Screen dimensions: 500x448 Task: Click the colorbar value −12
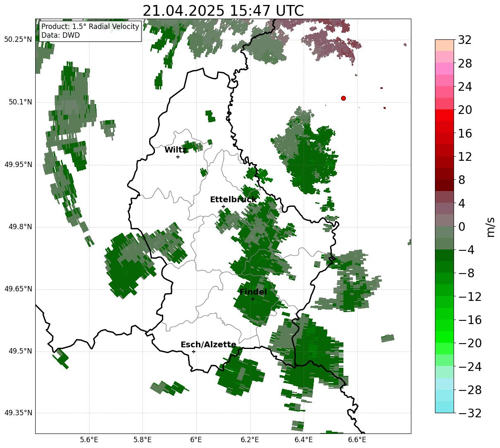click(x=470, y=297)
